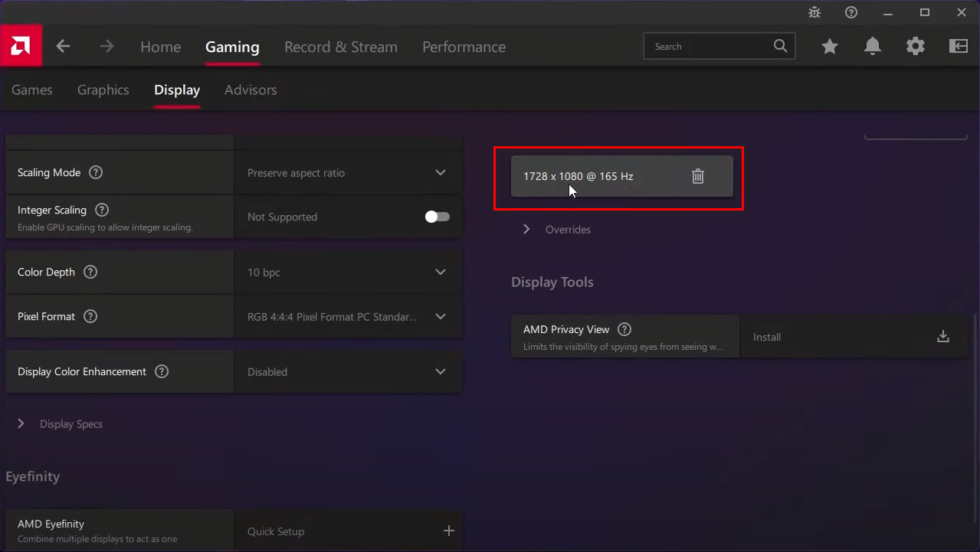980x552 pixels.
Task: Show help for Pixel Format
Action: pyautogui.click(x=90, y=316)
